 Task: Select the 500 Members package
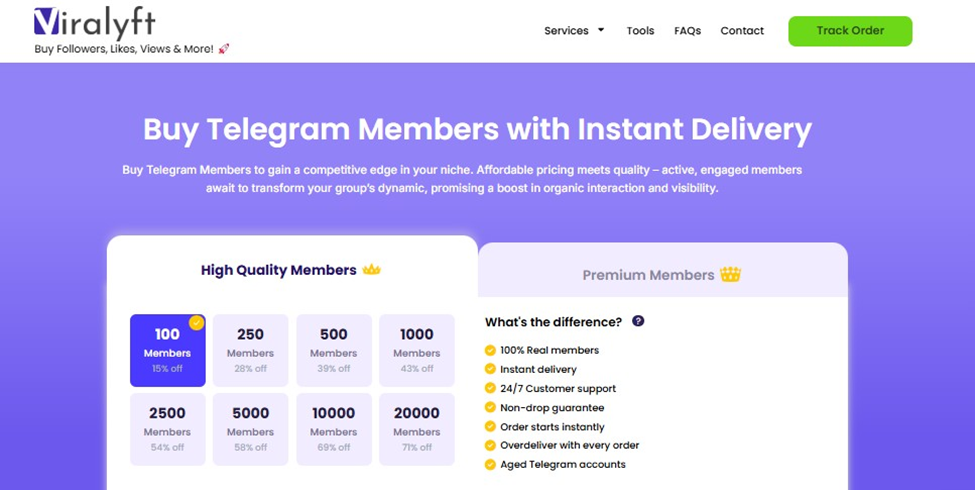[x=334, y=350]
